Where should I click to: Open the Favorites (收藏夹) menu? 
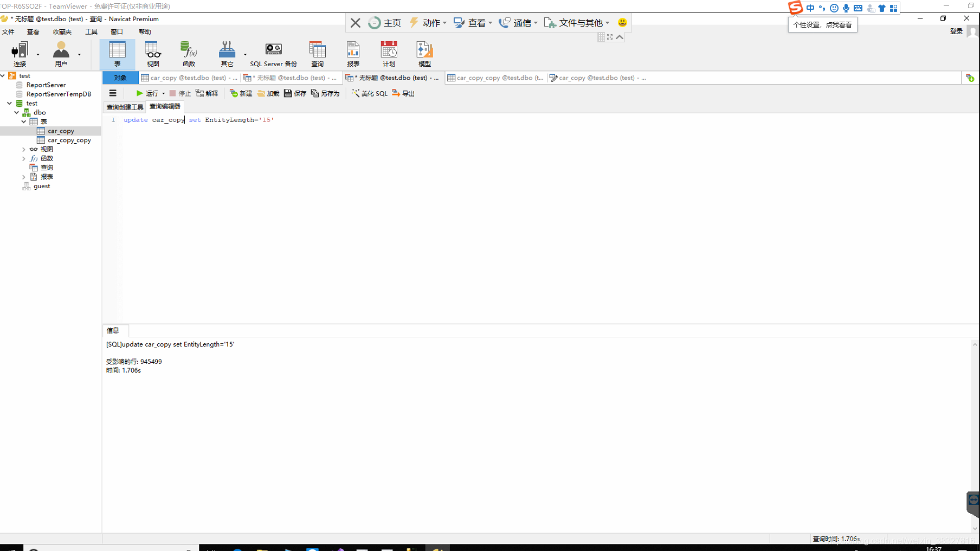(x=62, y=32)
